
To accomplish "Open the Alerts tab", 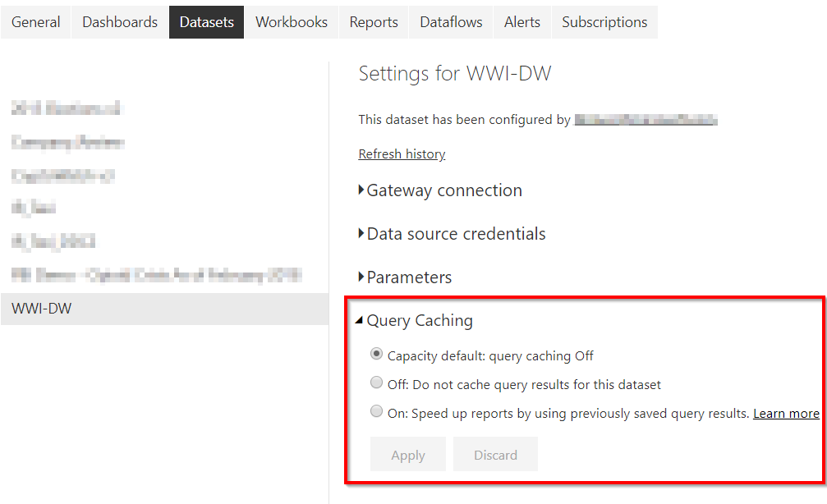I will point(521,22).
